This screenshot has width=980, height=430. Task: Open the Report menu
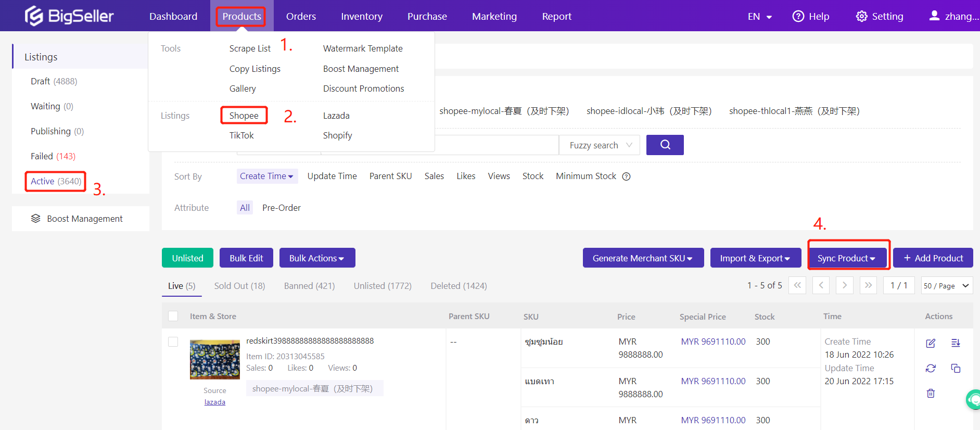[557, 16]
